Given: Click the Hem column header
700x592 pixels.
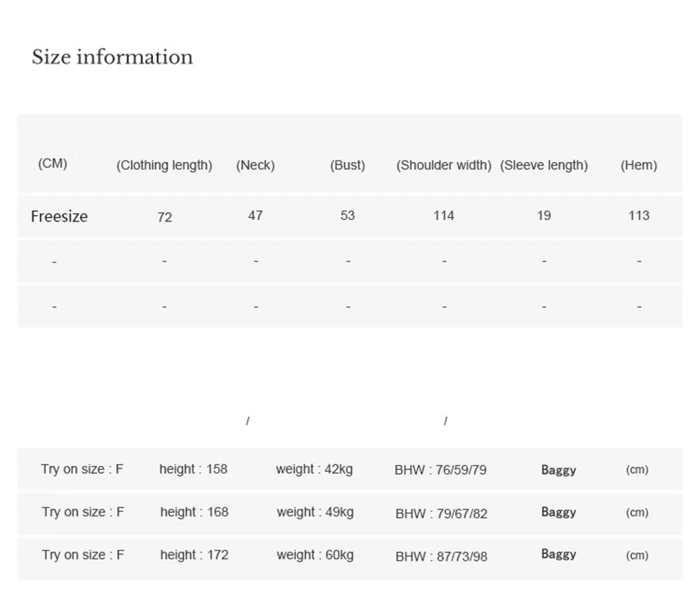Looking at the screenshot, I should (x=639, y=165).
